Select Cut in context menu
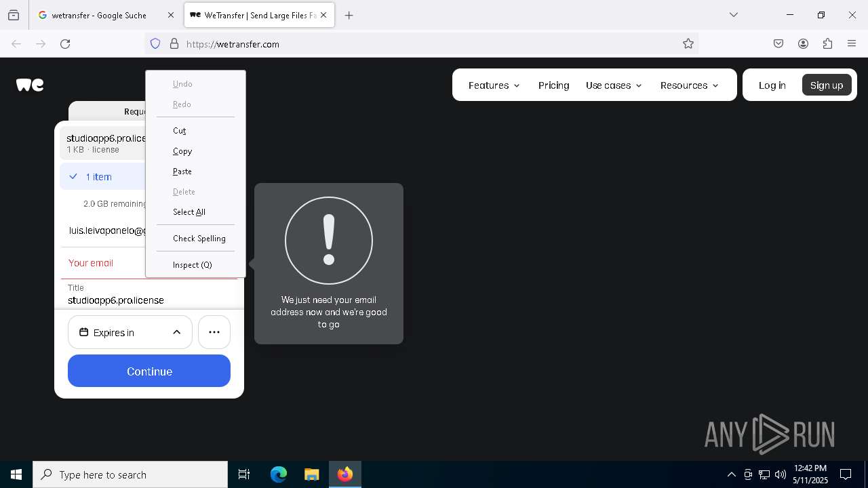This screenshot has width=868, height=488. [x=195, y=131]
